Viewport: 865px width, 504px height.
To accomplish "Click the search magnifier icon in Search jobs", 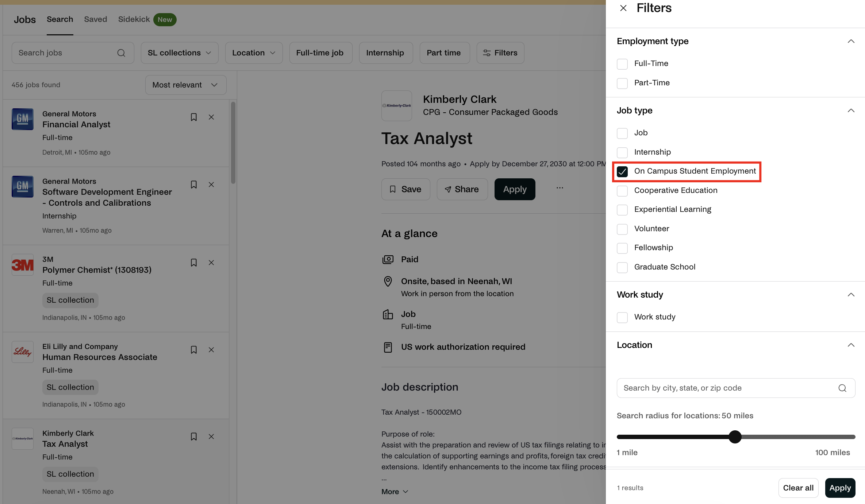I will 121,53.
